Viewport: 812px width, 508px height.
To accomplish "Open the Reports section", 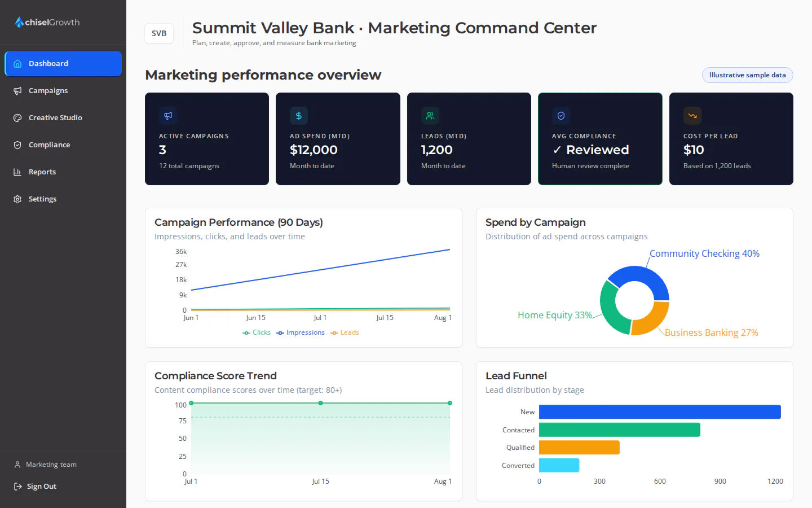I will 63,172.
